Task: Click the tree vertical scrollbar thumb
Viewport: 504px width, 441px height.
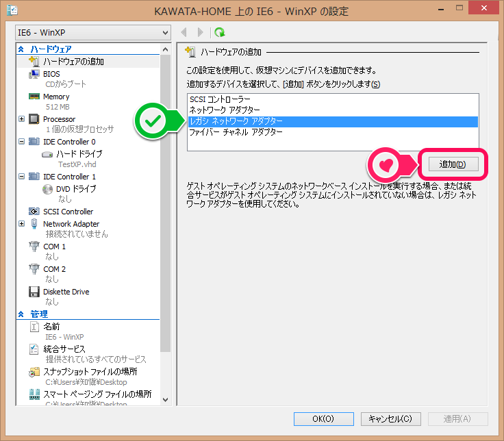Action: coord(166,203)
